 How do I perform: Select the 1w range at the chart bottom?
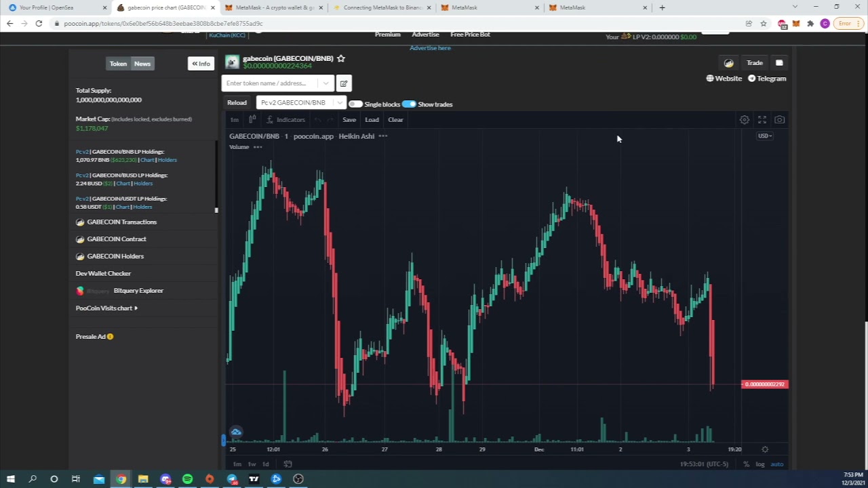pyautogui.click(x=252, y=464)
